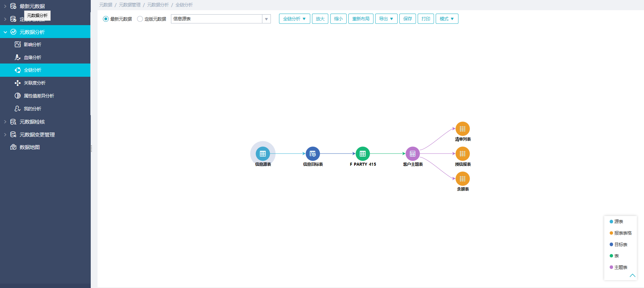
Task: Select the 最新元数据 radio button
Action: (x=106, y=19)
